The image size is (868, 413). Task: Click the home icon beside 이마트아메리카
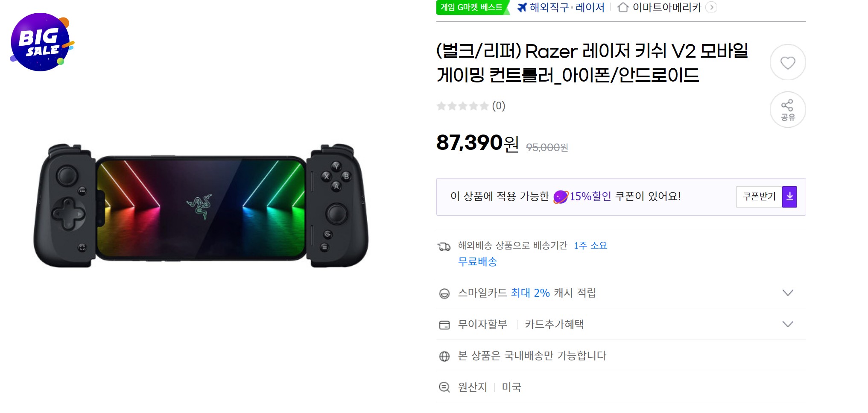click(x=623, y=7)
